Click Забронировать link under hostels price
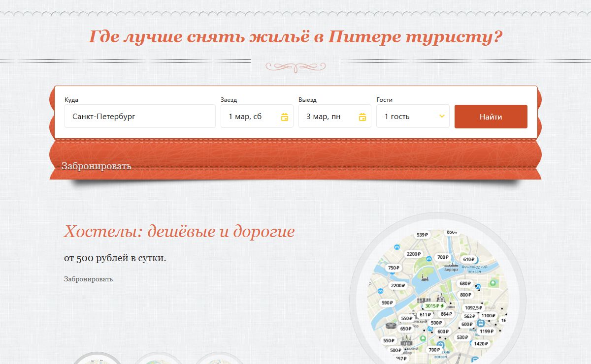The image size is (591, 364). [x=88, y=279]
